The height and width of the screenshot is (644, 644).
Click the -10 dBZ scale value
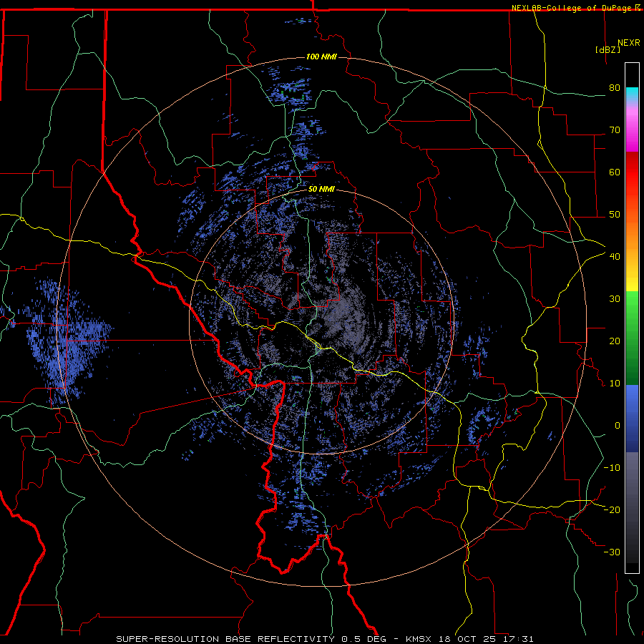pos(612,467)
